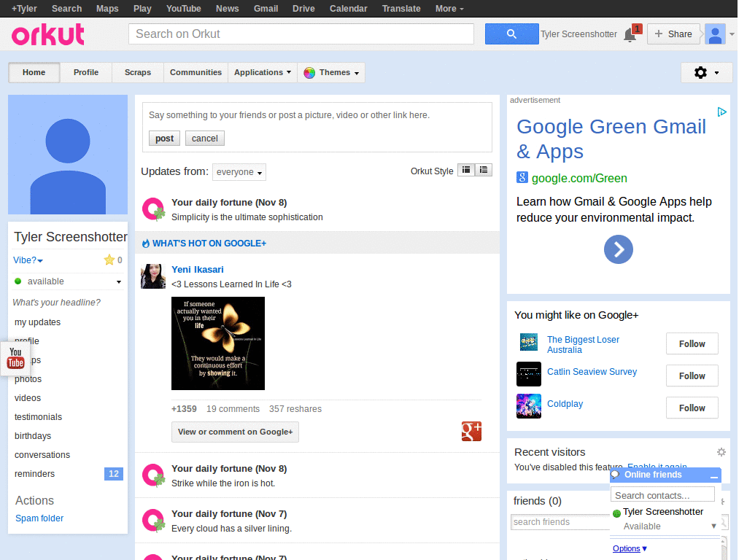Open +Tyler in the top bar

24,9
